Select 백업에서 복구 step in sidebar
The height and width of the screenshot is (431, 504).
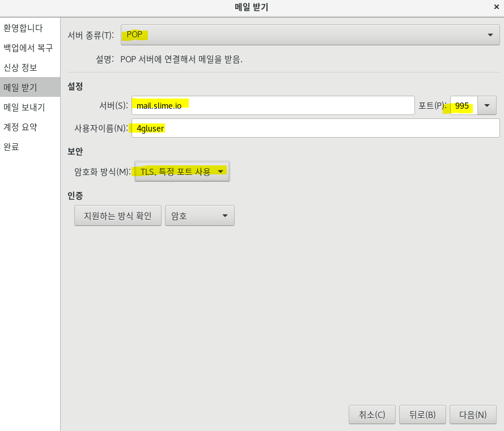pos(30,48)
